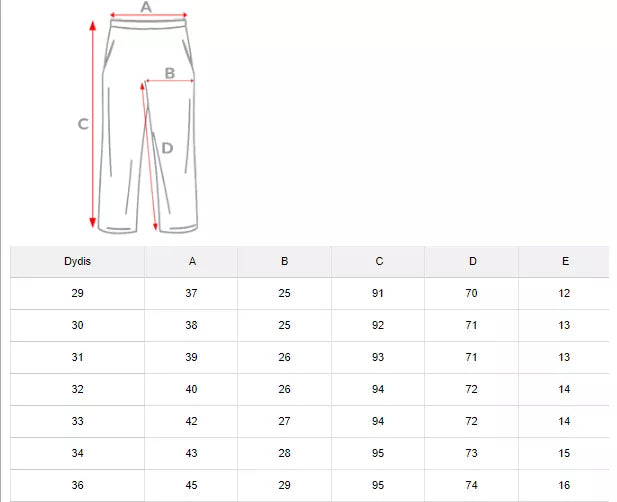This screenshot has height=502, width=617.
Task: Select the Dydis column header
Action: (x=78, y=262)
